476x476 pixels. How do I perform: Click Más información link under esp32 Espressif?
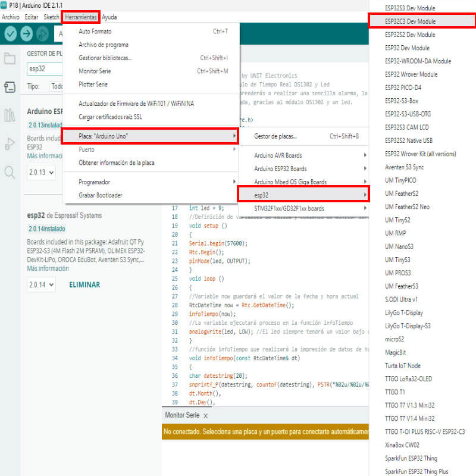48,268
